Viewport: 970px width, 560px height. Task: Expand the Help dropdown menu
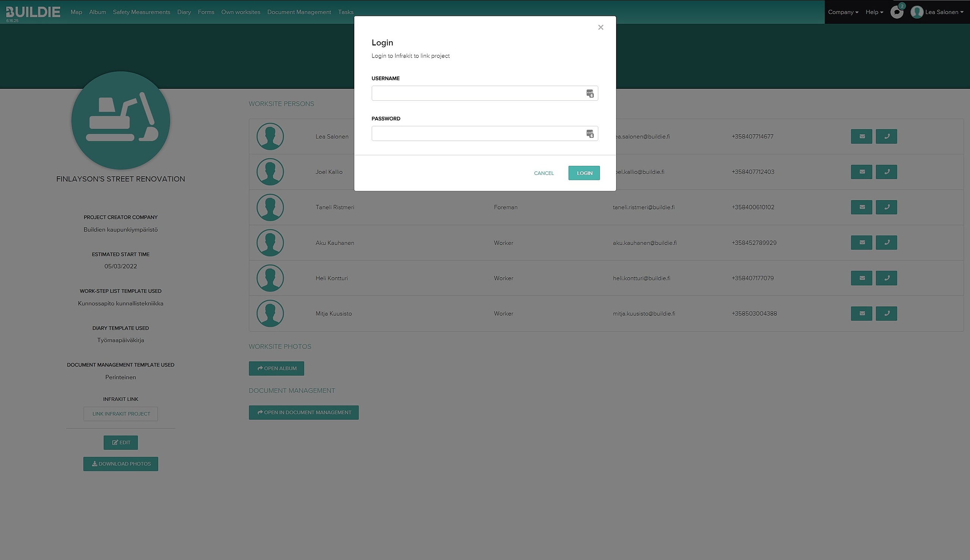pyautogui.click(x=874, y=12)
